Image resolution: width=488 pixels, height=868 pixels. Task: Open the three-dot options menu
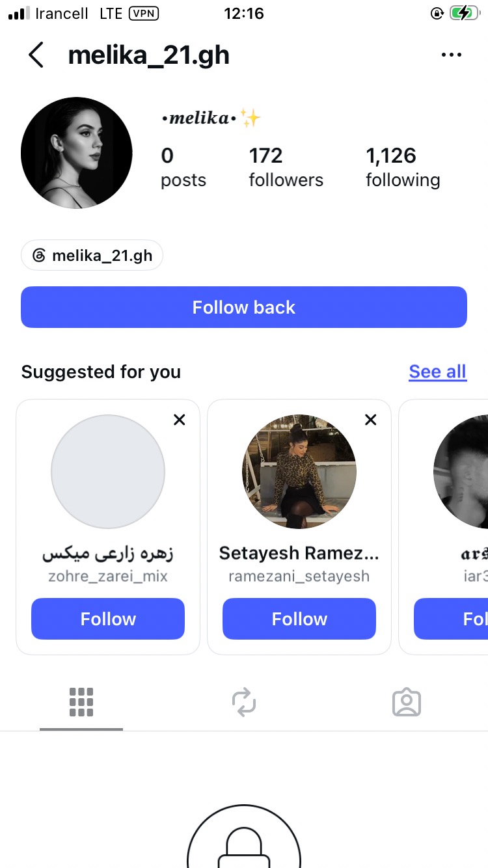451,55
